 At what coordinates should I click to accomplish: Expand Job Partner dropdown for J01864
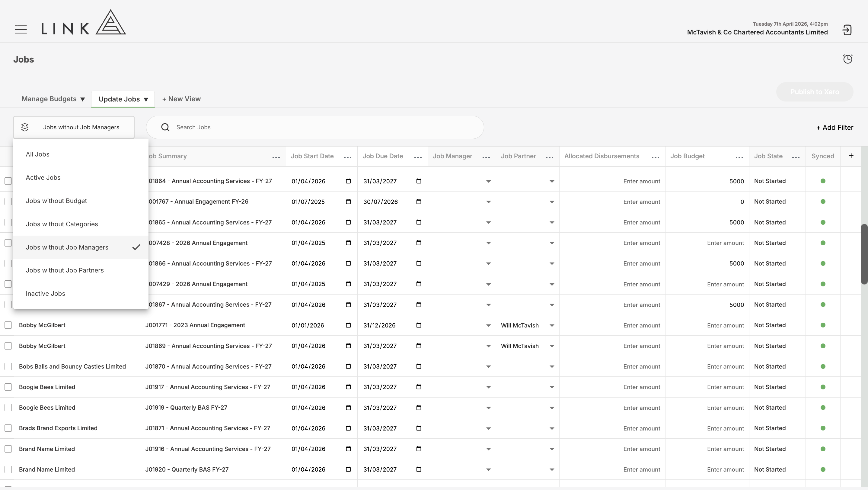tap(552, 182)
